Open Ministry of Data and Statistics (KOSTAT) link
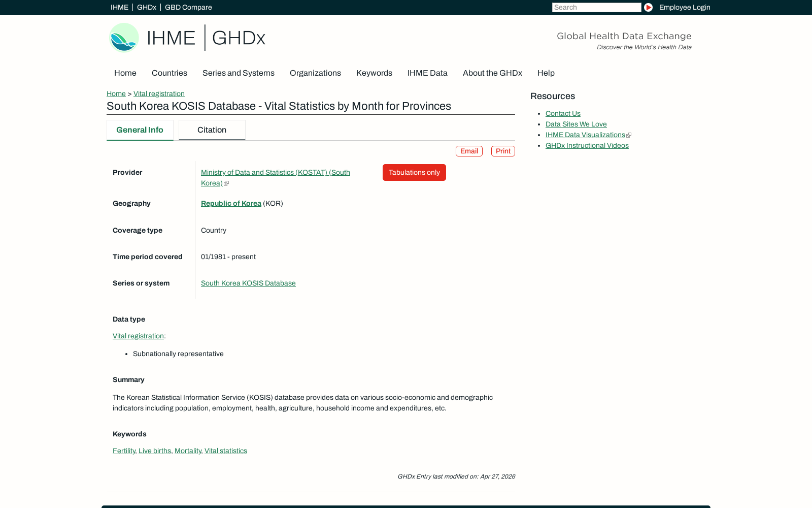Screen dimensions: 812x508 point(276,178)
